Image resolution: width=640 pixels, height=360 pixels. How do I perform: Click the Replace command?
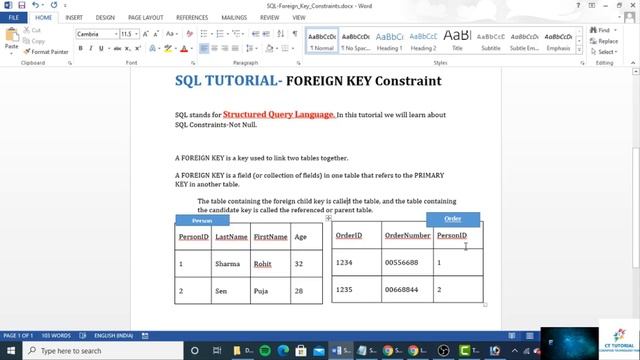click(604, 41)
